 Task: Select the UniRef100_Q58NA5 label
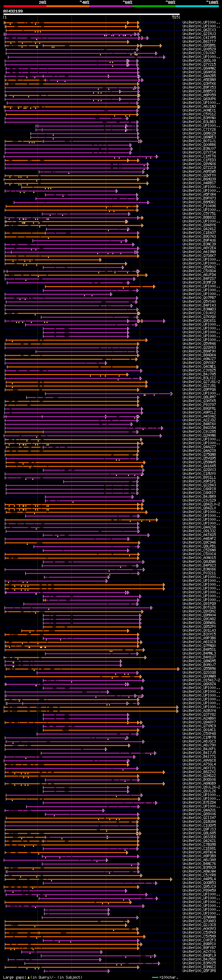199,462
